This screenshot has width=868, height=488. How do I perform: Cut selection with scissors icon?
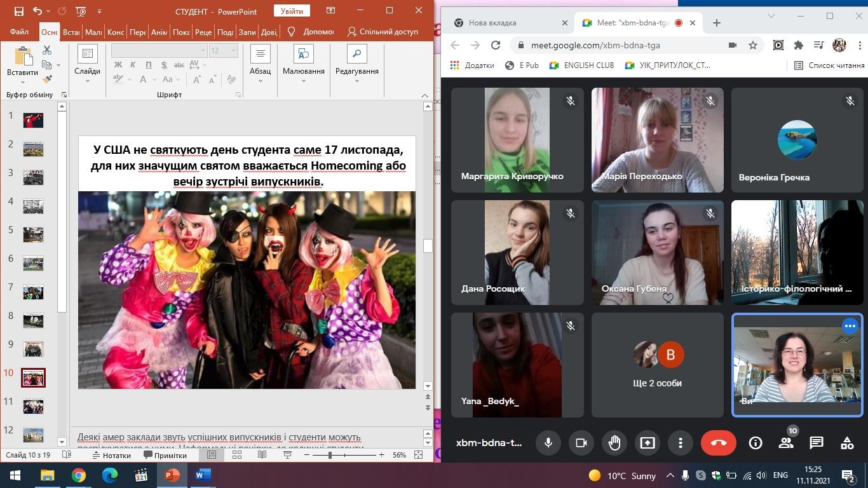click(x=47, y=50)
